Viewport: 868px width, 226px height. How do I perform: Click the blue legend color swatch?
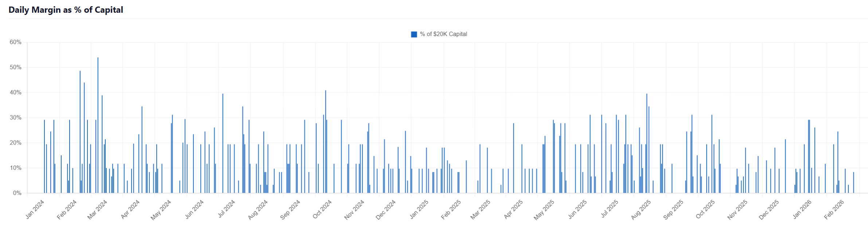pos(414,34)
